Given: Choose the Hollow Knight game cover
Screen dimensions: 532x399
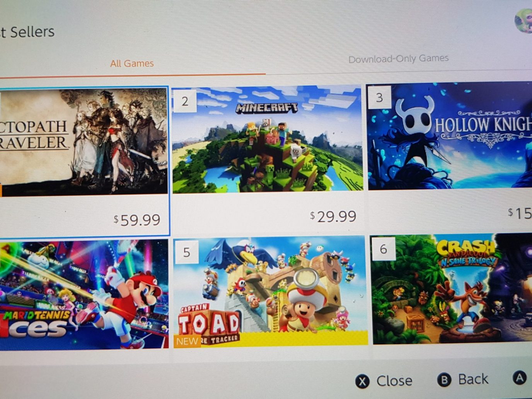Looking at the screenshot, I should point(450,136).
